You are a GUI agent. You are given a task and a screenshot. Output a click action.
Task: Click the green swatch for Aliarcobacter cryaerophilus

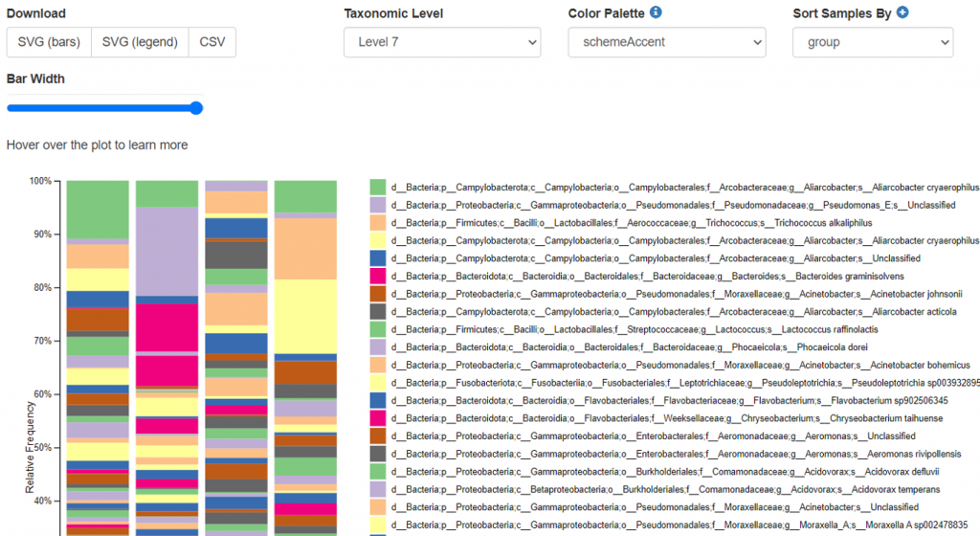377,187
